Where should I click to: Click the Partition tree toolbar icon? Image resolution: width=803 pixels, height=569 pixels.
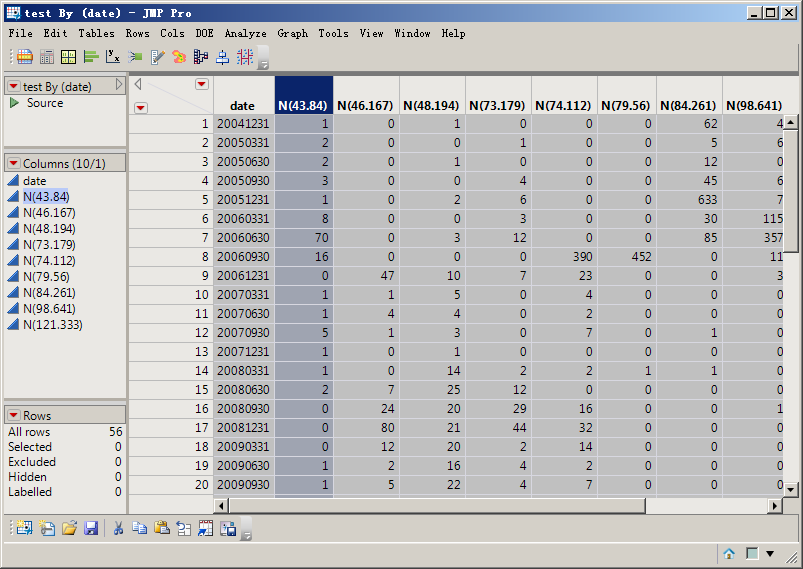point(201,57)
